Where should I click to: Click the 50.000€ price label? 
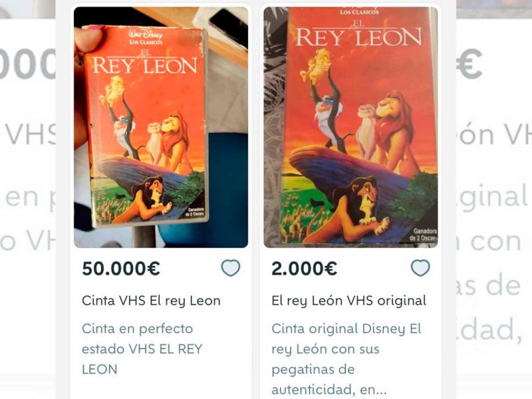(x=121, y=269)
